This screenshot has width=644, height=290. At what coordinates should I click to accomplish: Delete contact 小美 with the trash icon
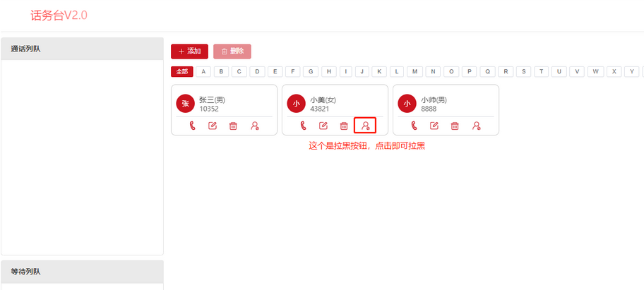coord(344,126)
